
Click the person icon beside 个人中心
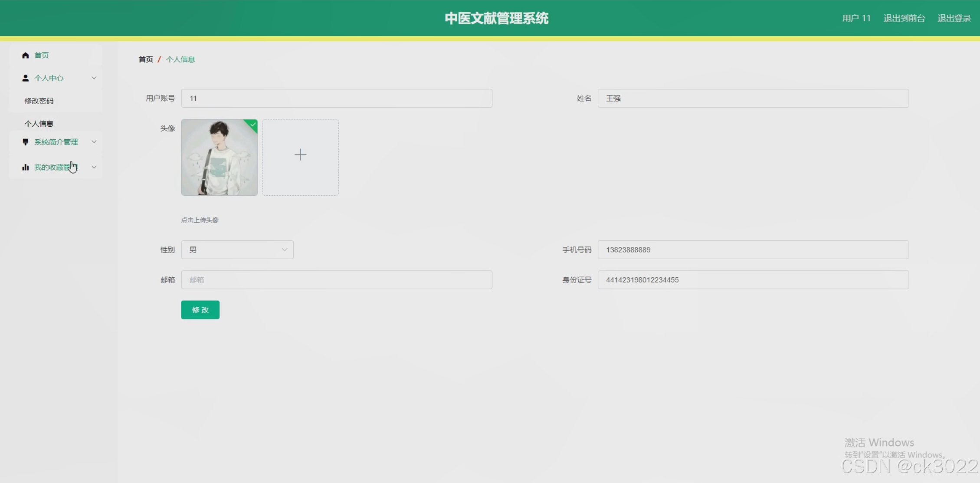(x=26, y=78)
